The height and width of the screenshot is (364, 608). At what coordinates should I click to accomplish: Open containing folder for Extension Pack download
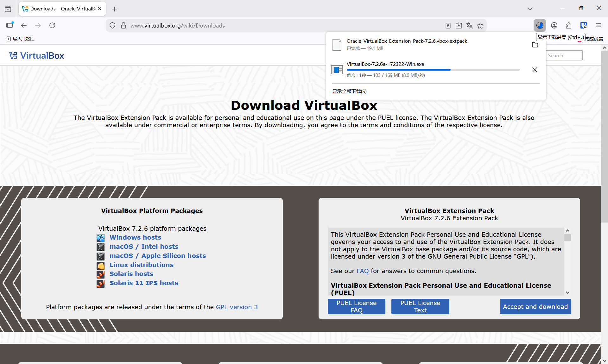pos(535,45)
